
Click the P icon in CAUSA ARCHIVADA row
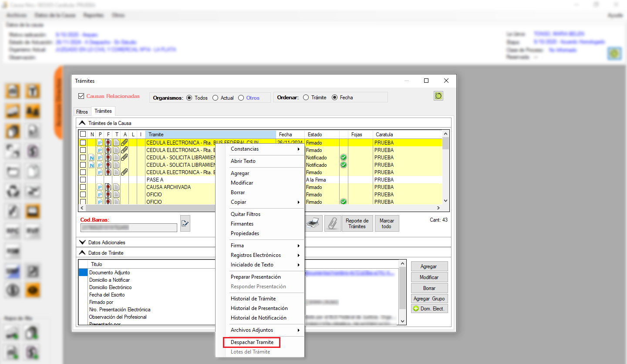coord(100,187)
